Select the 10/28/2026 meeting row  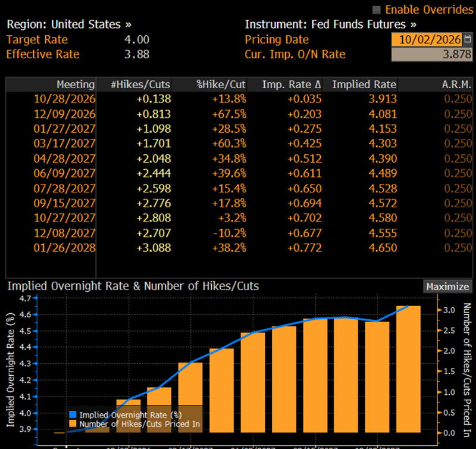pos(239,99)
